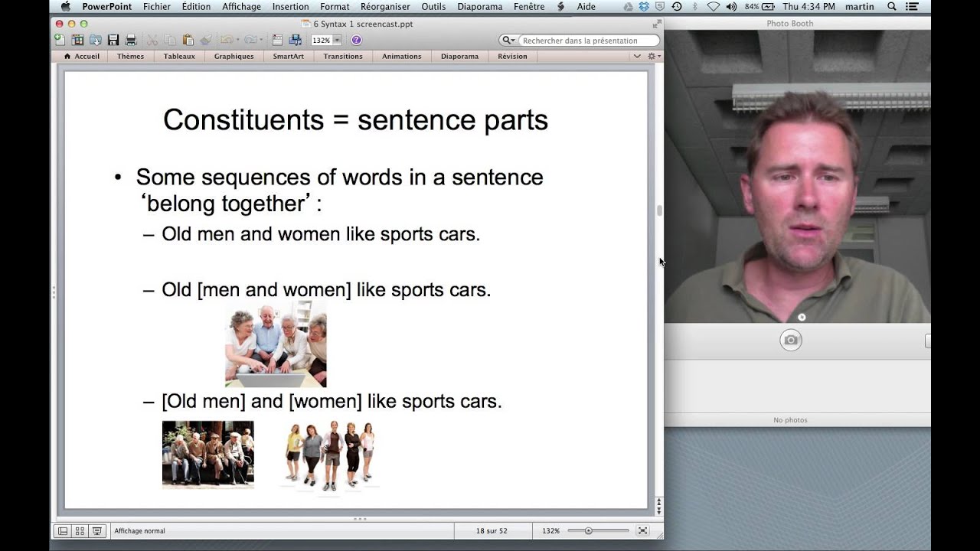Image resolution: width=980 pixels, height=551 pixels.
Task: Collapse the ribbon with the chevron
Action: [637, 56]
